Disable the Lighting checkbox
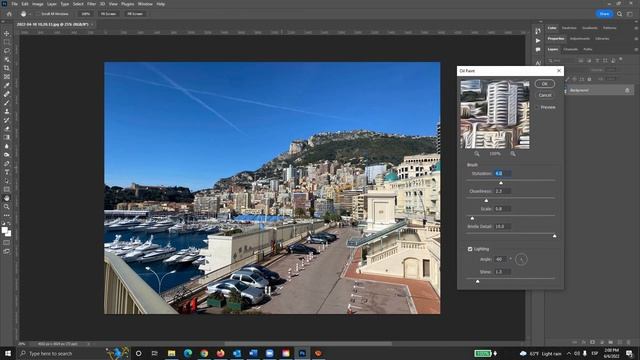Image resolution: width=640 pixels, height=360 pixels. point(470,249)
